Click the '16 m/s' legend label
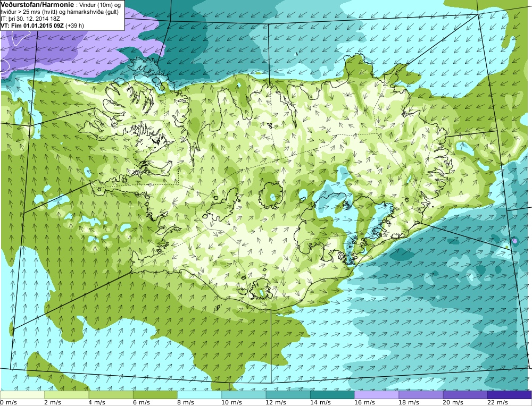 364,402
